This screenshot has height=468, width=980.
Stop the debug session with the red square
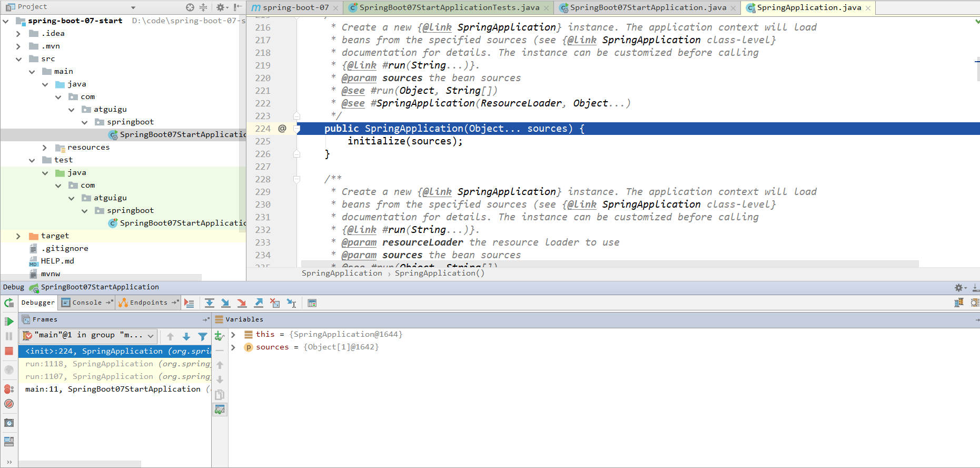coord(9,351)
